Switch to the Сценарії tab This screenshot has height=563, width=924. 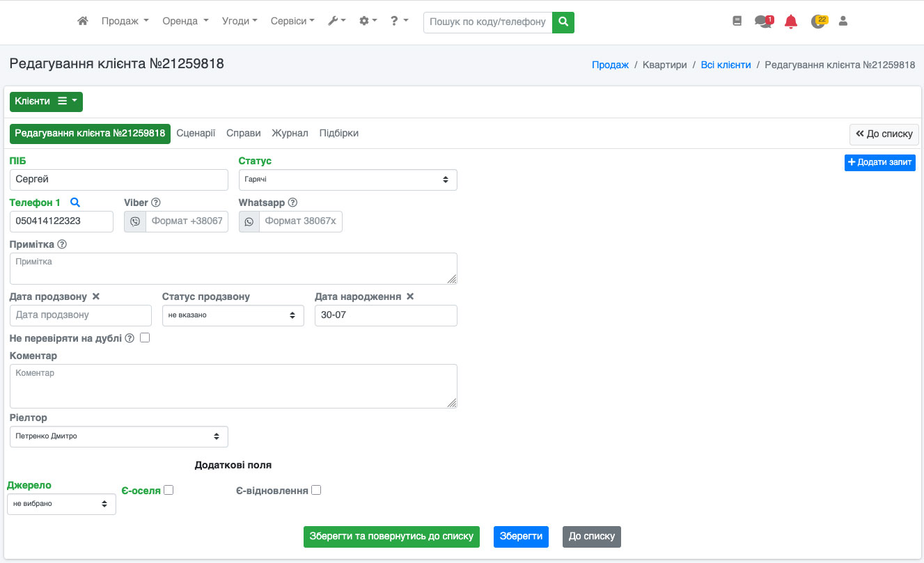[x=196, y=133]
